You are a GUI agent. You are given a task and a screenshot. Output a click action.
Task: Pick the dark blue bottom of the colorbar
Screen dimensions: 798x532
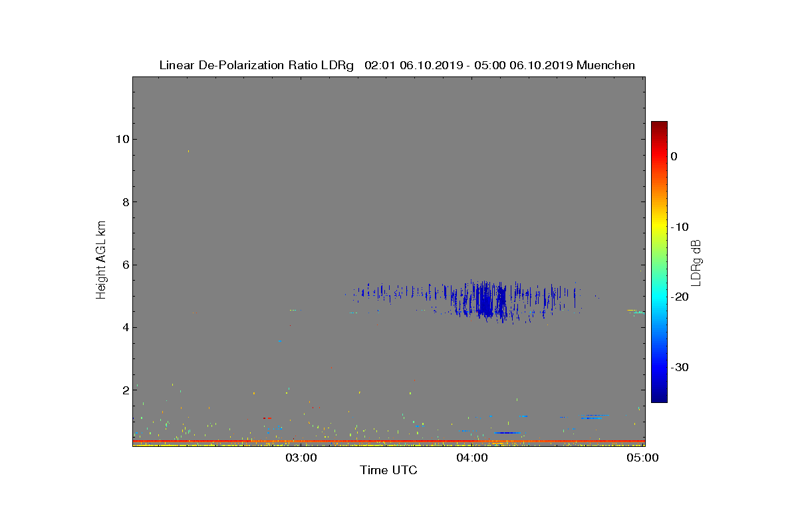point(659,397)
